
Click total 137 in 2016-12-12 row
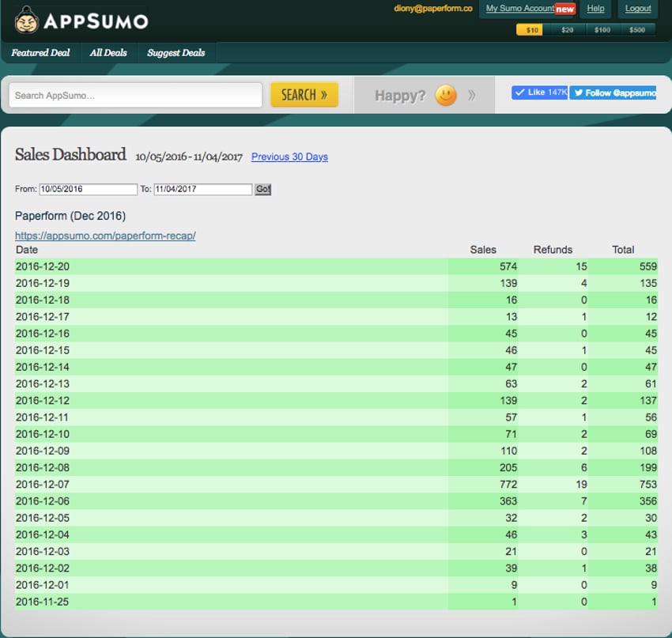tap(648, 401)
